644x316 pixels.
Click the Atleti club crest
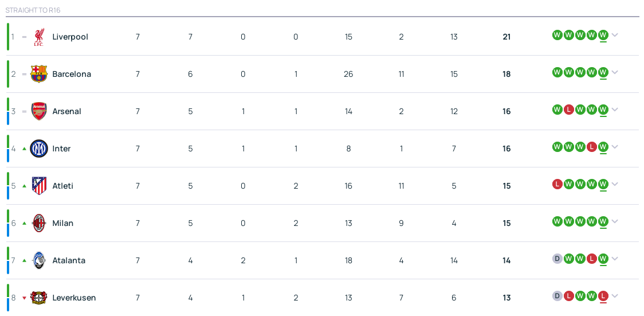tap(38, 186)
